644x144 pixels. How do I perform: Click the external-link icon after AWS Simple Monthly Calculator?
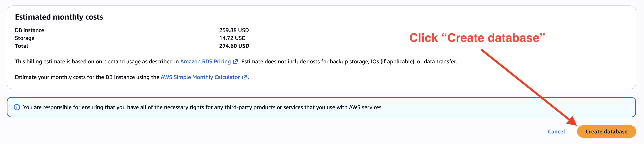click(244, 77)
